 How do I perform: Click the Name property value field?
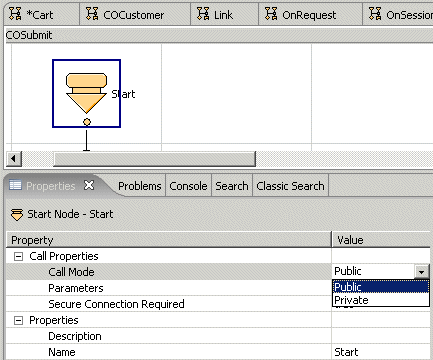(x=381, y=352)
